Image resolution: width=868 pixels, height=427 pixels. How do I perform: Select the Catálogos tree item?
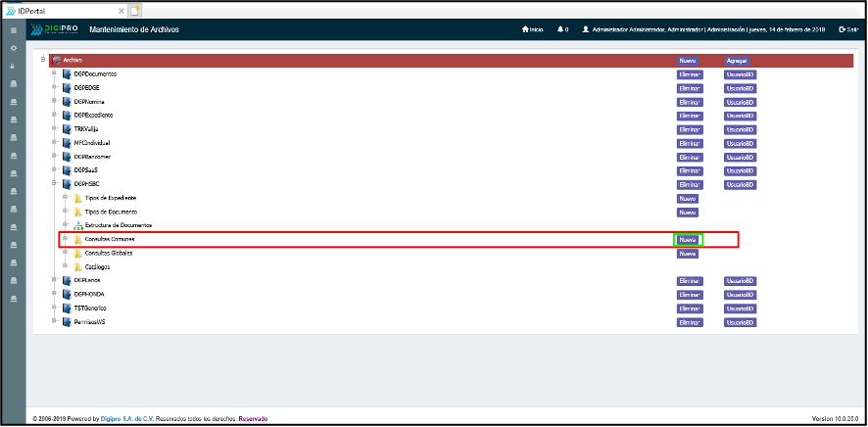pos(96,266)
